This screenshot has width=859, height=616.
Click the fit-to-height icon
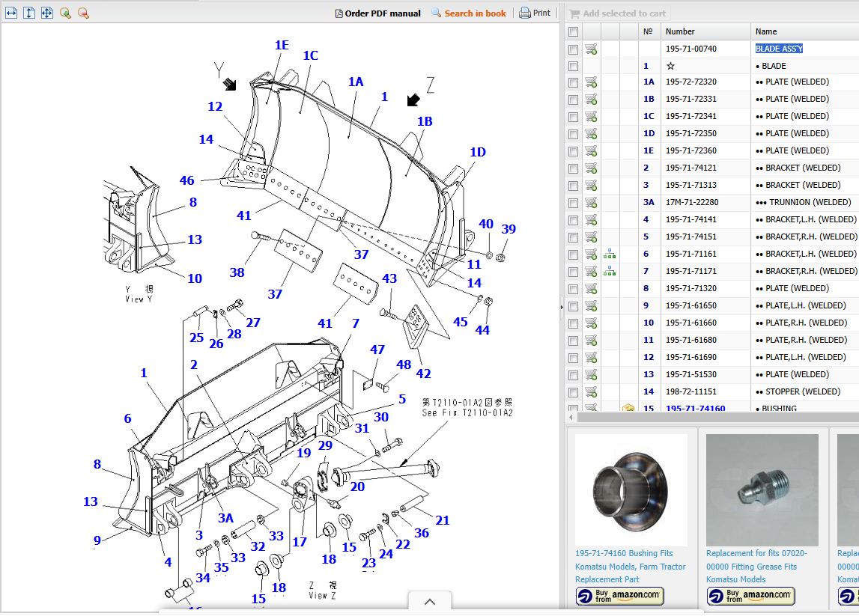point(29,13)
